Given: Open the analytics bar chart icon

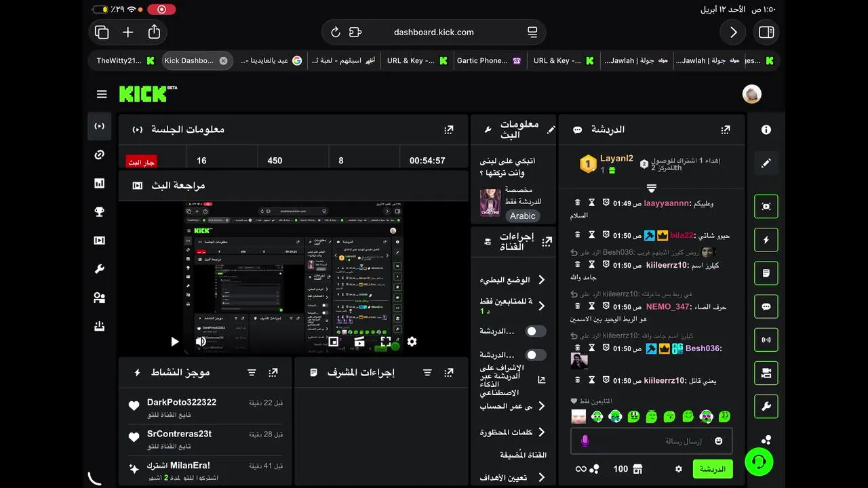Looking at the screenshot, I should tap(99, 183).
